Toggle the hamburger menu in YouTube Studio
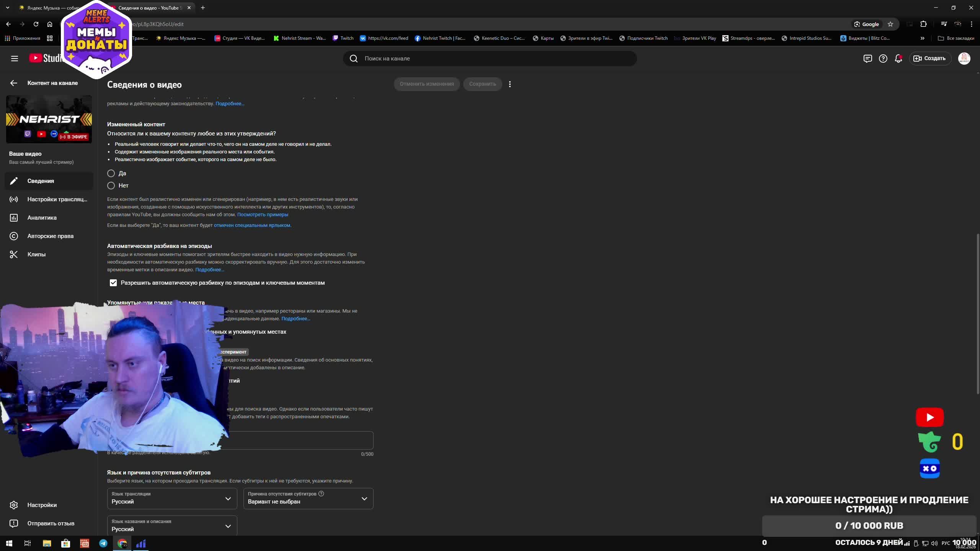Screen dimensions: 980x551 (15, 59)
